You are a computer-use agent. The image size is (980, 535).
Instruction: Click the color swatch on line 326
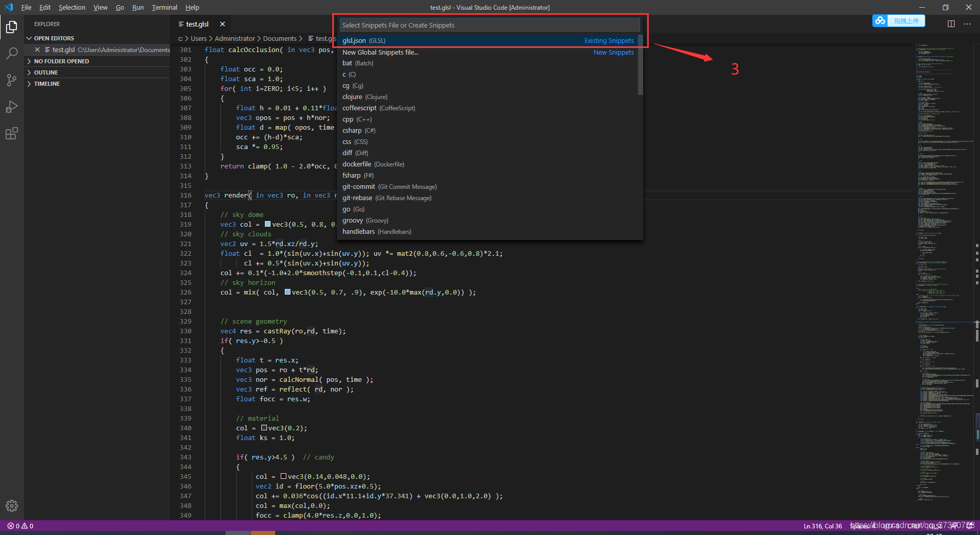tap(287, 292)
